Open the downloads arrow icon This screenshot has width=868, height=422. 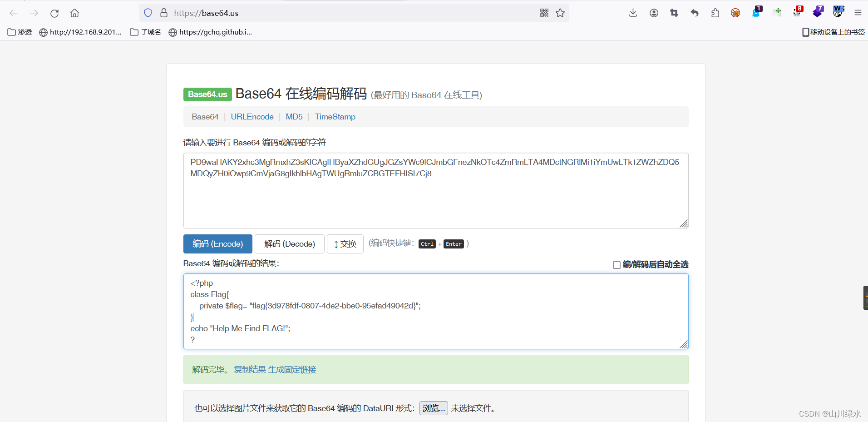coord(633,13)
